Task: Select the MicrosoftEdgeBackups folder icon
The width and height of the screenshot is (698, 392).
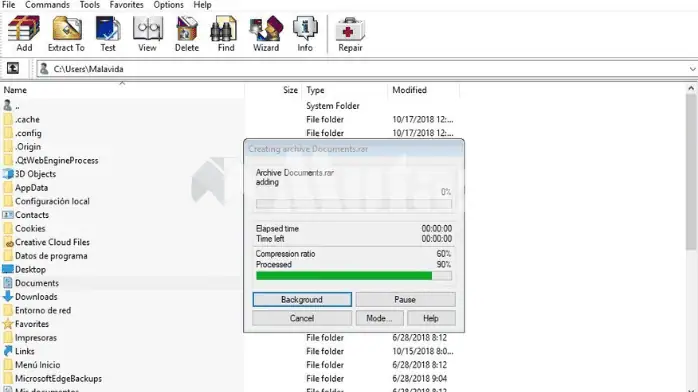Action: coord(8,378)
